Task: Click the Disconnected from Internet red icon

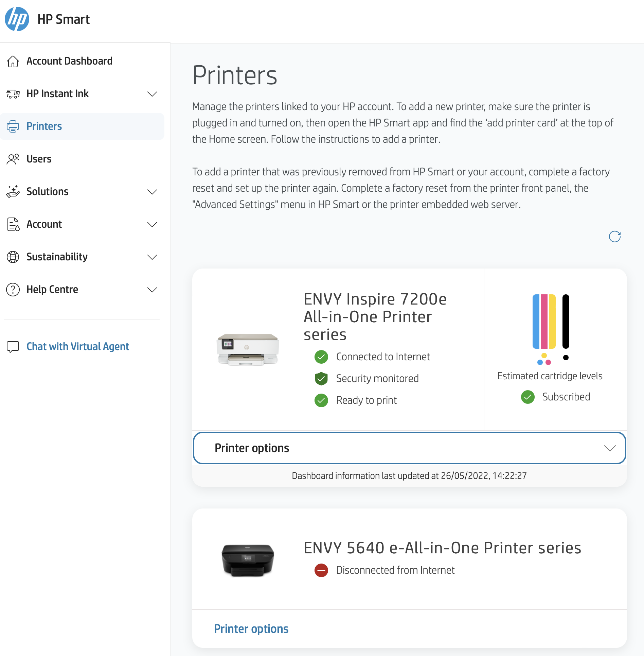Action: coord(321,570)
